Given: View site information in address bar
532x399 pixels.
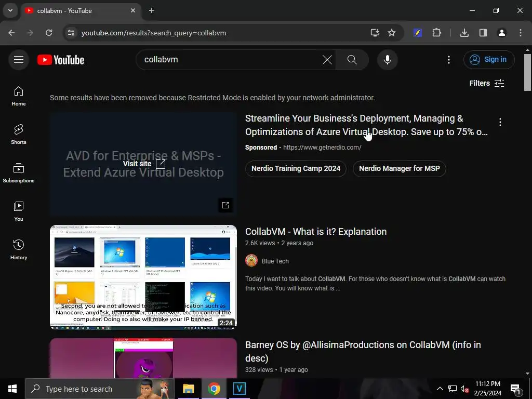Looking at the screenshot, I should (x=71, y=33).
